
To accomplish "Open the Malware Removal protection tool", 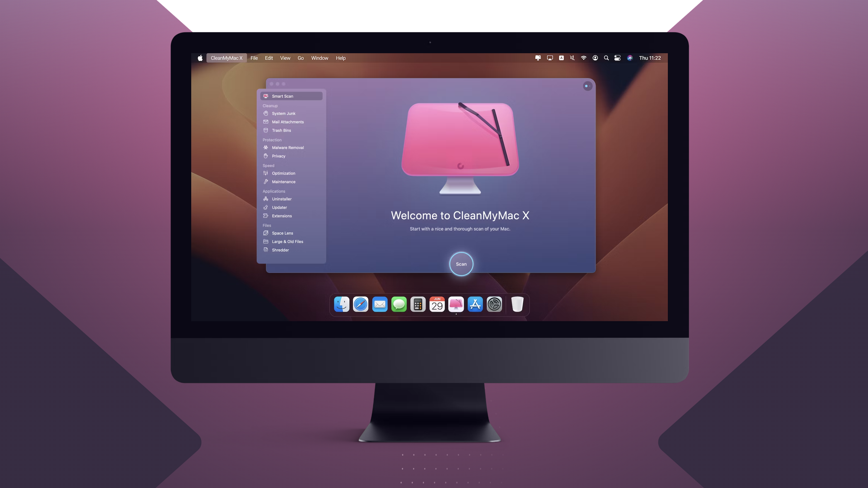I will coord(288,147).
